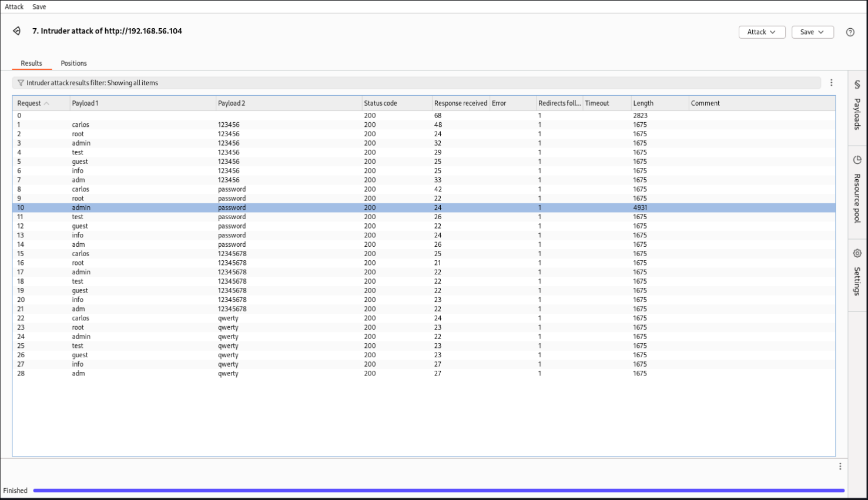The height and width of the screenshot is (500, 868).
Task: Open the Resource pool side panel
Action: pyautogui.click(x=857, y=189)
